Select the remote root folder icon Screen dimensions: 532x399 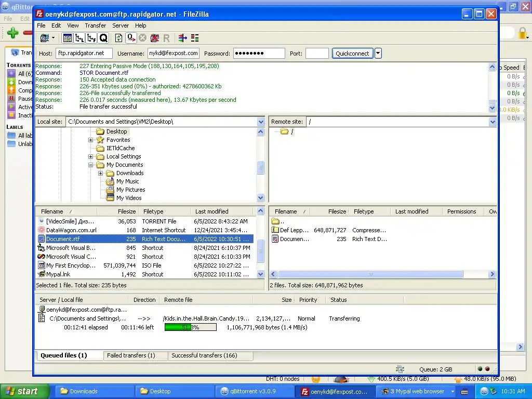pos(284,131)
